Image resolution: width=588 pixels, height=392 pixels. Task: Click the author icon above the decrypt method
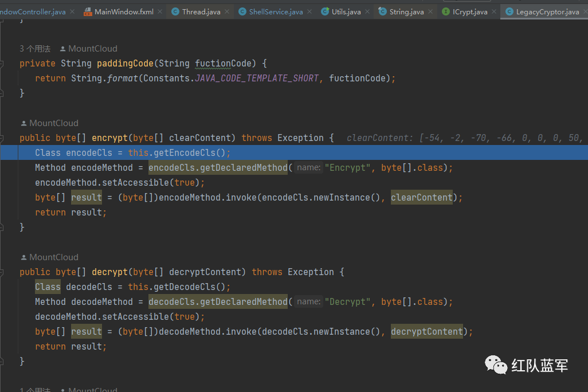[23, 257]
